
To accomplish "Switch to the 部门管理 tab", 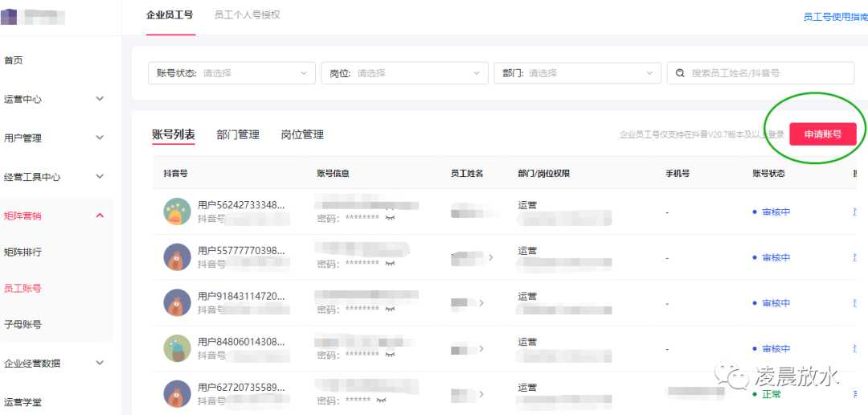I will click(238, 135).
